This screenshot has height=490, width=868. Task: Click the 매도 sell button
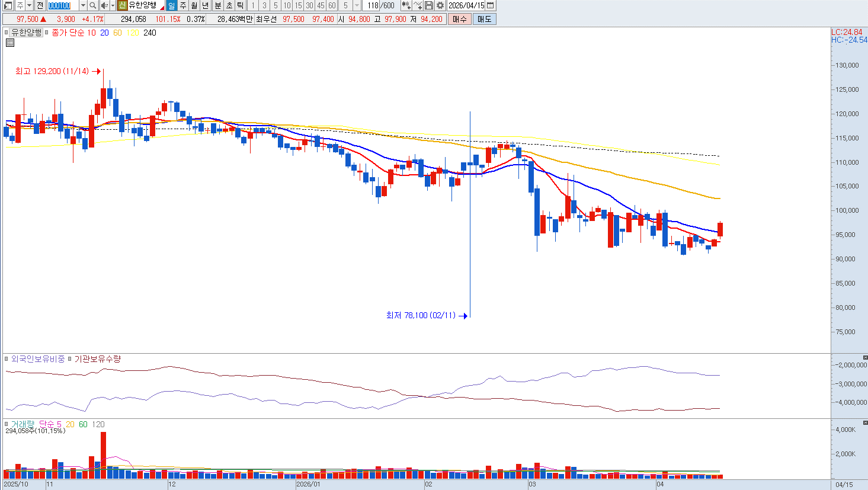[x=484, y=19]
